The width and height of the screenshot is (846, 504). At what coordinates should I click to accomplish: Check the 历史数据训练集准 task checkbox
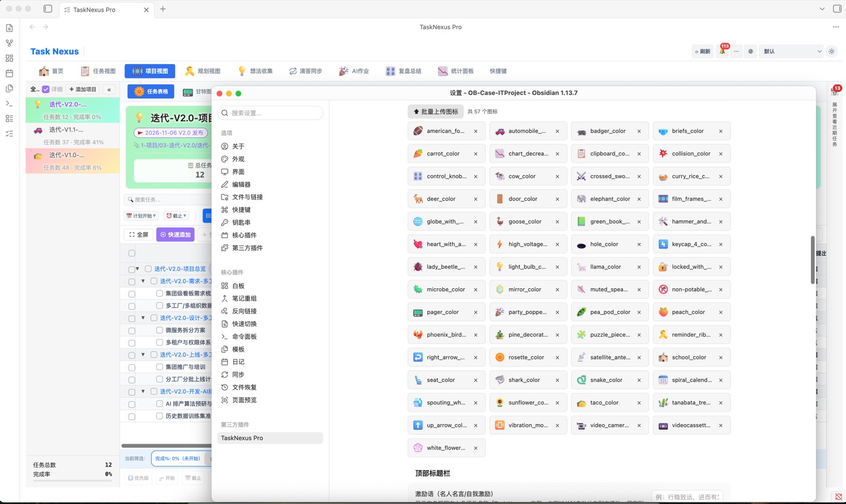(160, 416)
